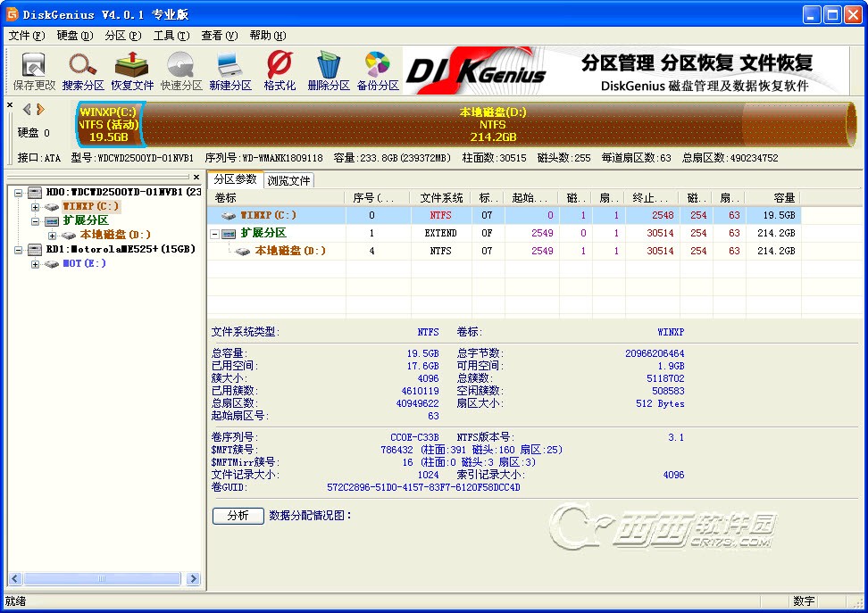
Task: Click the 搜索分区 (Search Partitions) icon
Action: coord(83,70)
